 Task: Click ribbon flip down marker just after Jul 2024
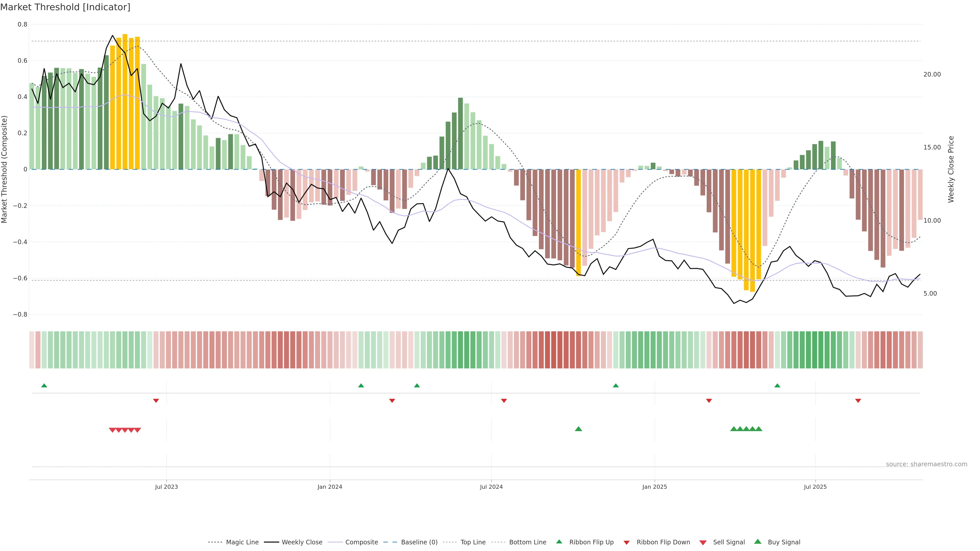click(504, 401)
